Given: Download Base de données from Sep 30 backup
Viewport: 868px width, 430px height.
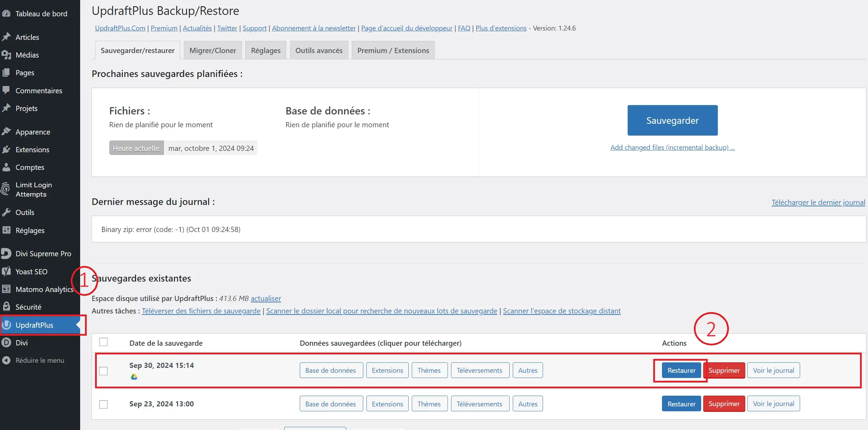Looking at the screenshot, I should tap(331, 370).
